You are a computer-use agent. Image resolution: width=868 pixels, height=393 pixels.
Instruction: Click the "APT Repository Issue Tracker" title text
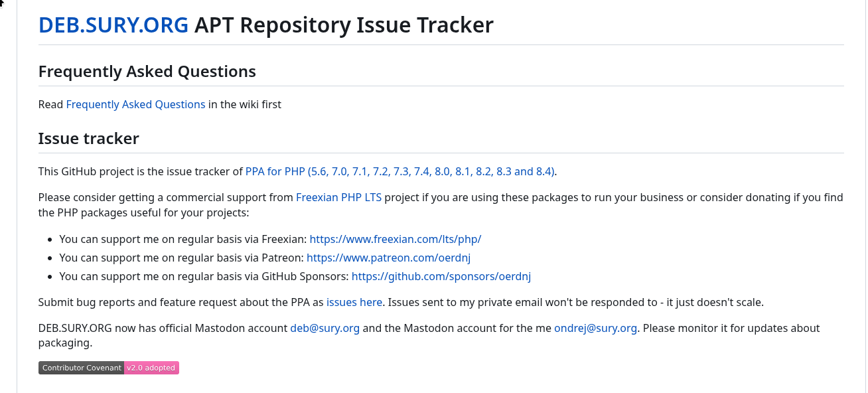tap(344, 25)
